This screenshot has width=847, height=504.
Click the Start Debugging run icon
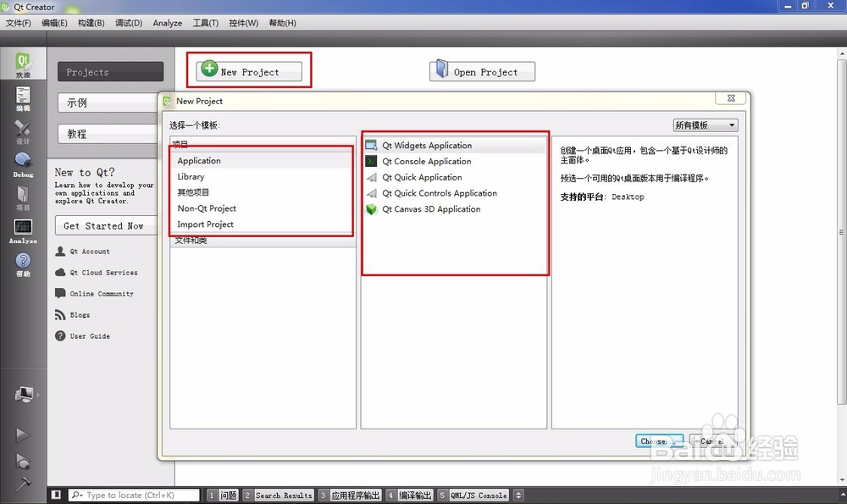pyautogui.click(x=23, y=462)
